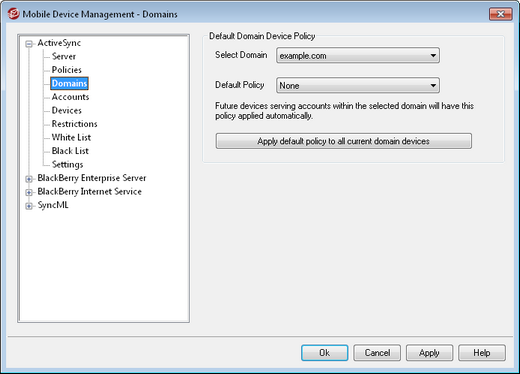
Task: Open the Devices tree item
Action: tap(67, 110)
